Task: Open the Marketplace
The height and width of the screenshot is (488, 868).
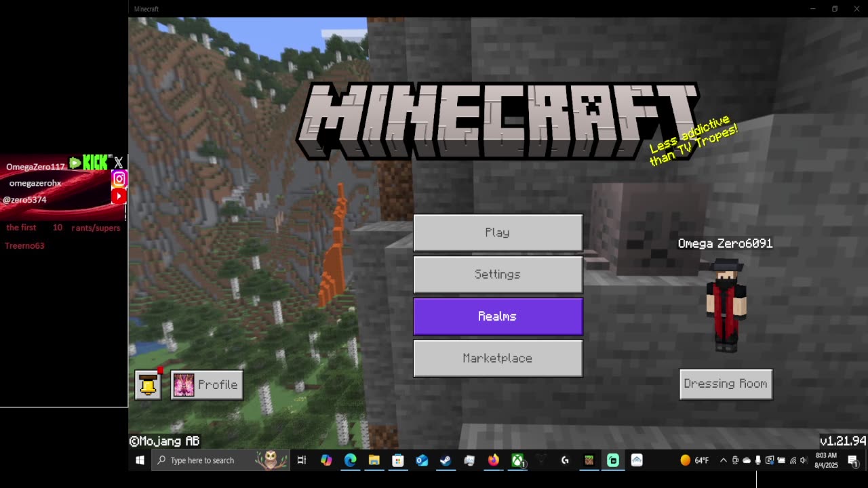Action: point(498,359)
